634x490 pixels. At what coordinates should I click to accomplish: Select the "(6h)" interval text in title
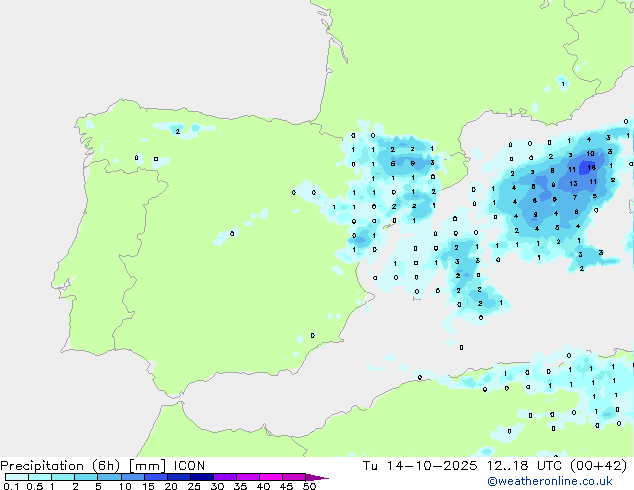(106, 466)
